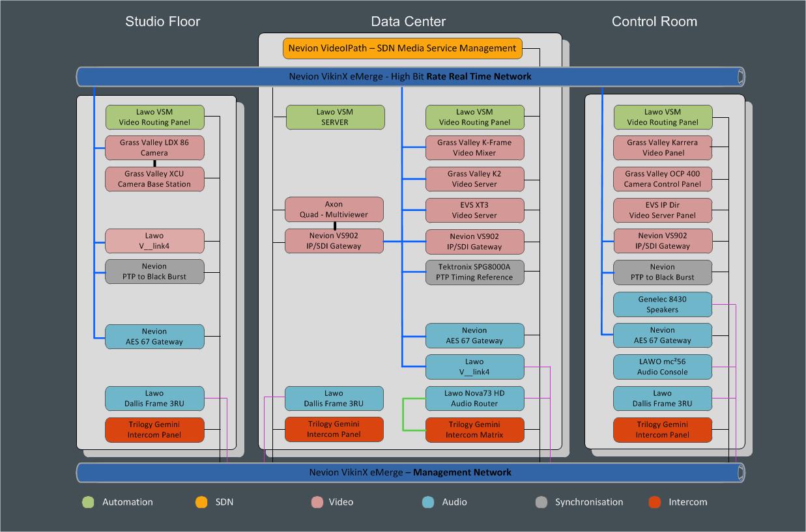This screenshot has height=532, width=806.
Task: Select Studio Floor Trilogy Gemini Intercom Panel
Action: point(154,430)
